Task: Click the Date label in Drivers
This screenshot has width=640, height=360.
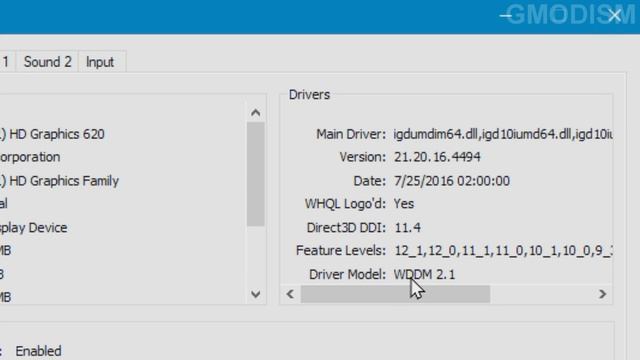Action: [369, 181]
